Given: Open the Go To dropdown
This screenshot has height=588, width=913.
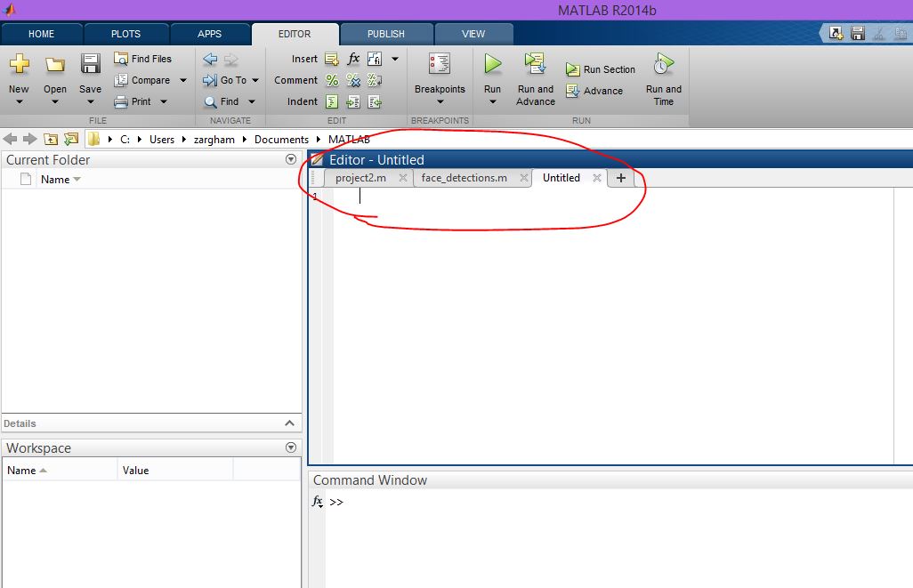Looking at the screenshot, I should pos(255,80).
